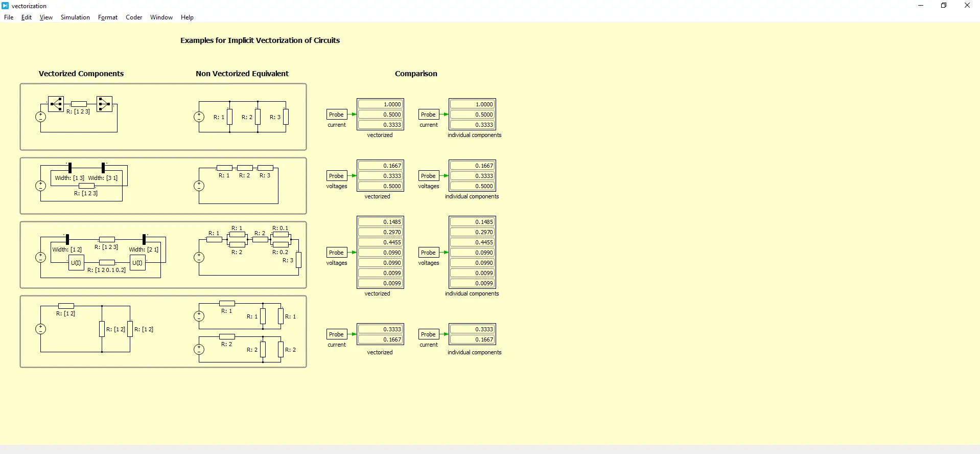The width and height of the screenshot is (980, 454).
Task: Open the Format menu
Action: click(x=108, y=17)
